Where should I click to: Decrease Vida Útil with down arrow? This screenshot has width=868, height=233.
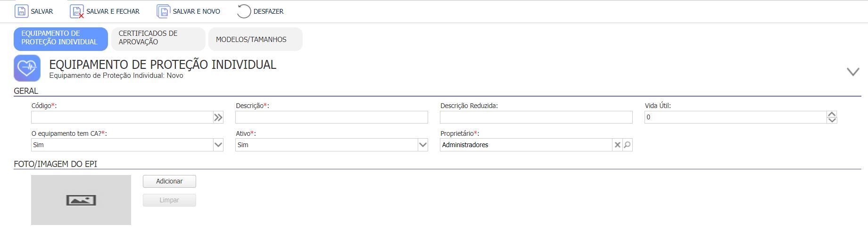tap(832, 120)
